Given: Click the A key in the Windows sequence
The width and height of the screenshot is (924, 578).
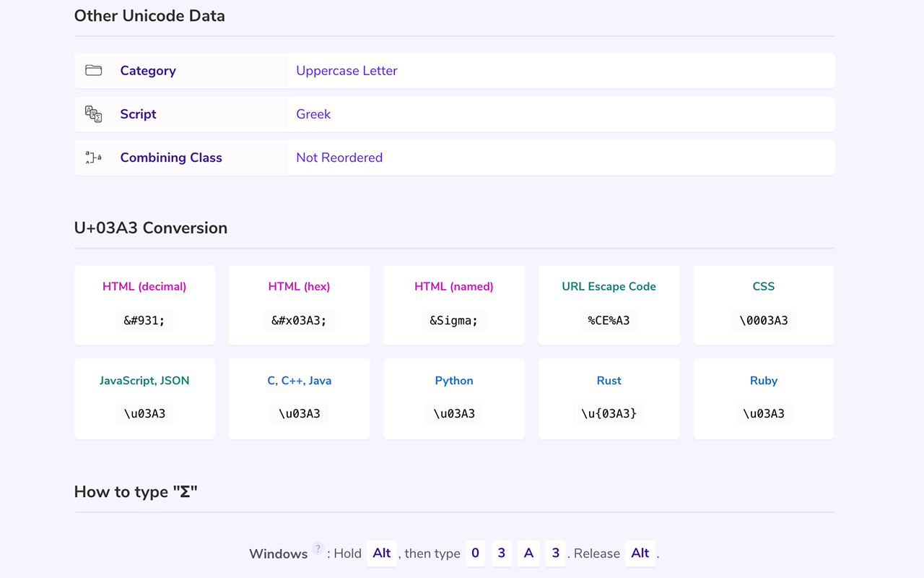Looking at the screenshot, I should point(528,553).
